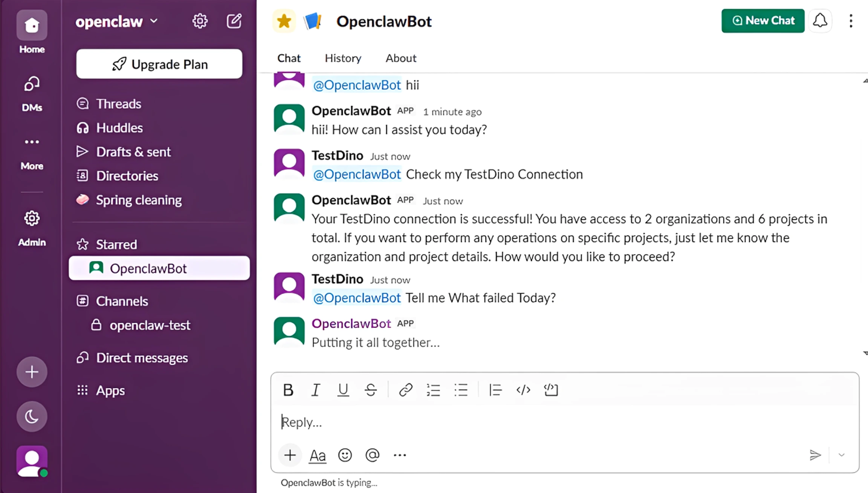Open the DMs section icon
This screenshot has height=493, width=868.
click(32, 84)
